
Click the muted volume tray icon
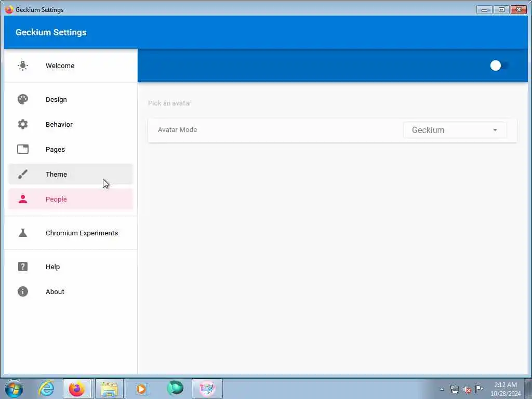[x=467, y=389]
